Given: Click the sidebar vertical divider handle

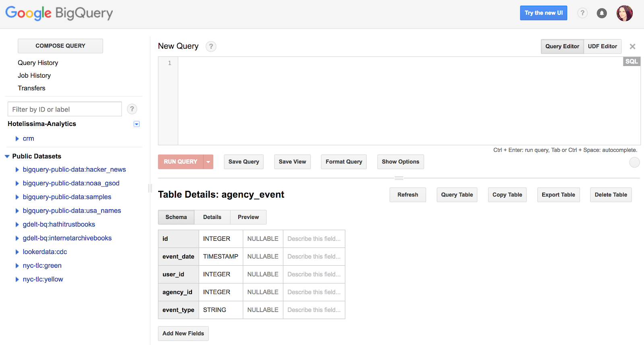Looking at the screenshot, I should click(150, 188).
